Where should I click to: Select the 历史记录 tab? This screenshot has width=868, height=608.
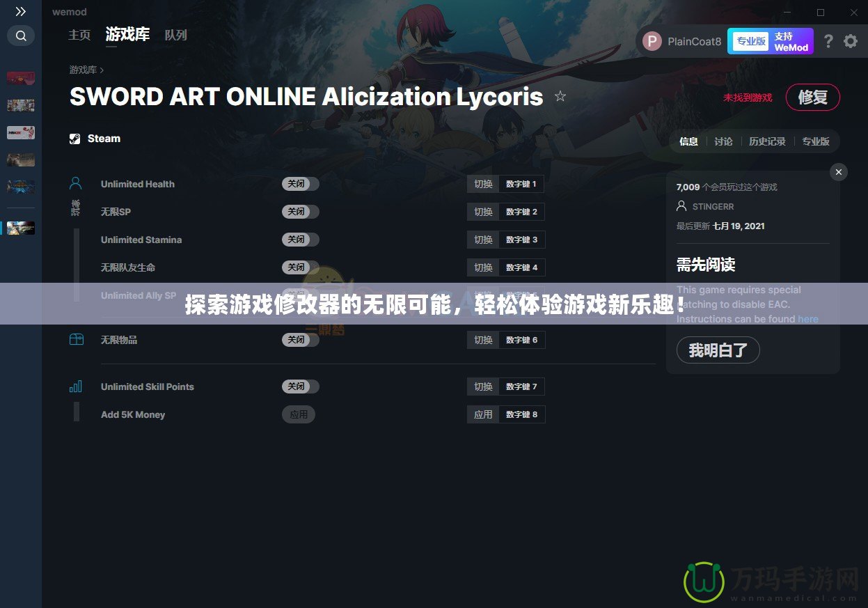767,141
